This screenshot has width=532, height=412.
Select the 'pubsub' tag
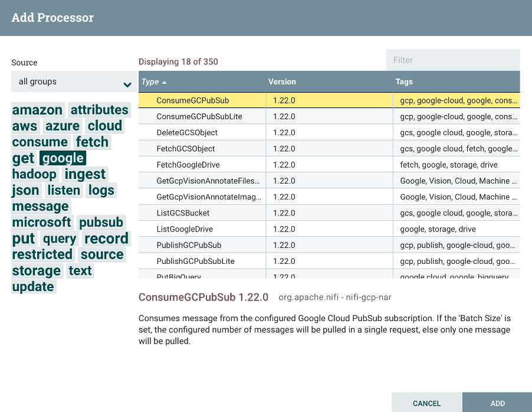(x=101, y=223)
